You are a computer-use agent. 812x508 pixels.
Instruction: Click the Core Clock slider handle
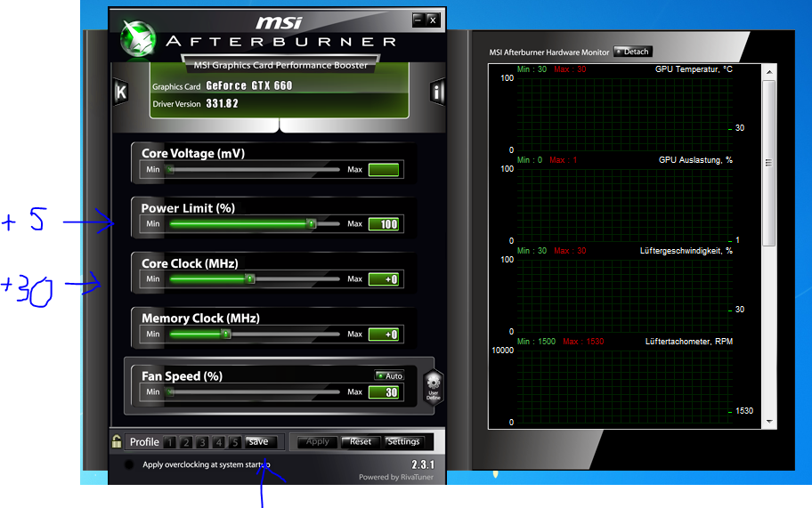pyautogui.click(x=250, y=278)
